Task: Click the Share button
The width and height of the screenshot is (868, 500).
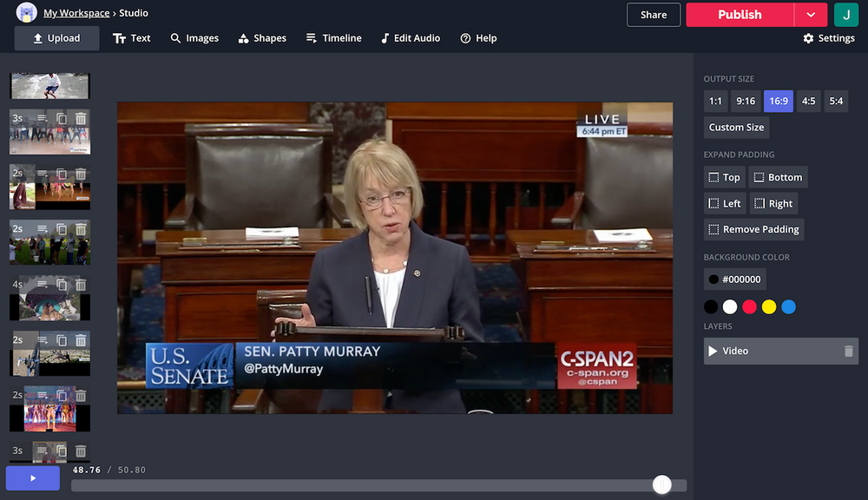Action: coord(654,15)
